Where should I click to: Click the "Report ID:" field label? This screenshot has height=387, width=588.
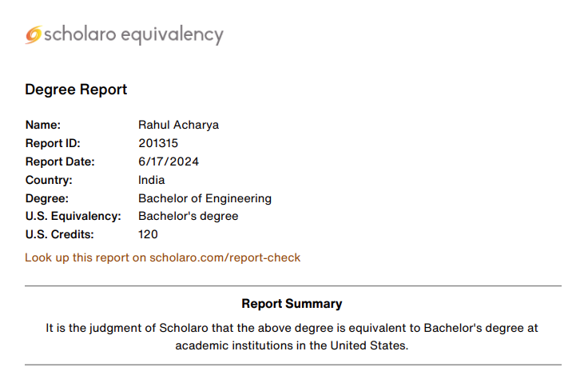pyautogui.click(x=52, y=143)
